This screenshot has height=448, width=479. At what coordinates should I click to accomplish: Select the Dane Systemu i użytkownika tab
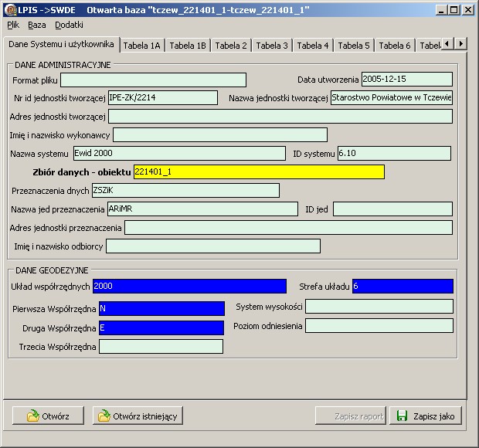click(61, 44)
